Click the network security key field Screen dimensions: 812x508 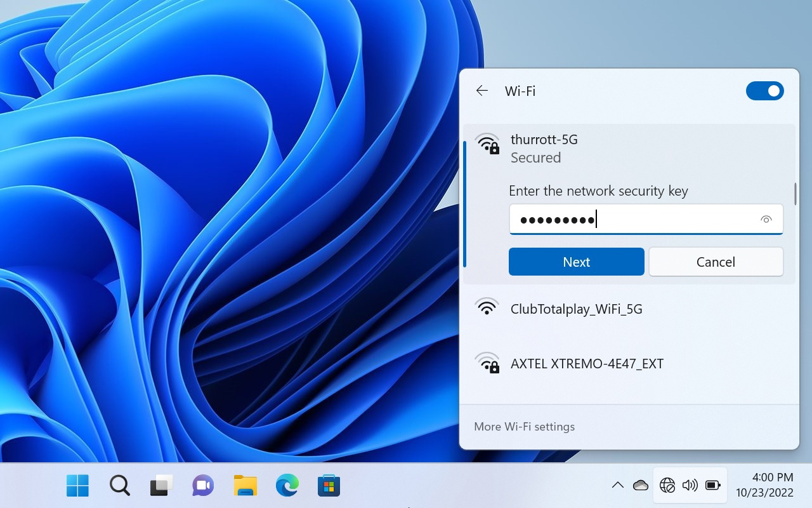634,220
